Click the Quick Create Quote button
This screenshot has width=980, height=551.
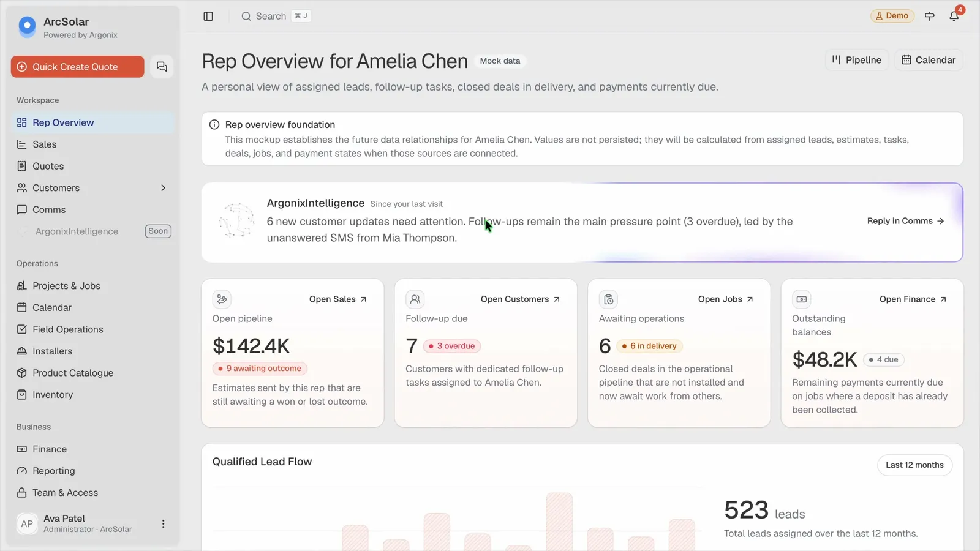coord(77,67)
